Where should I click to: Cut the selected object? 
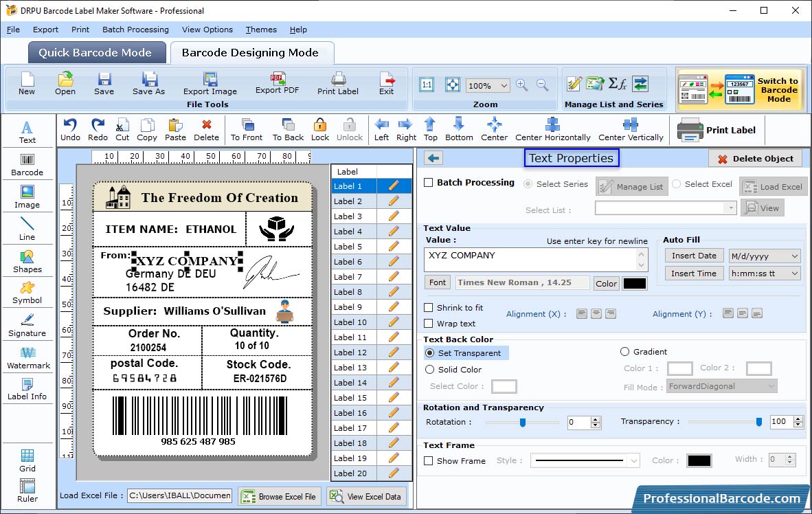[x=122, y=130]
